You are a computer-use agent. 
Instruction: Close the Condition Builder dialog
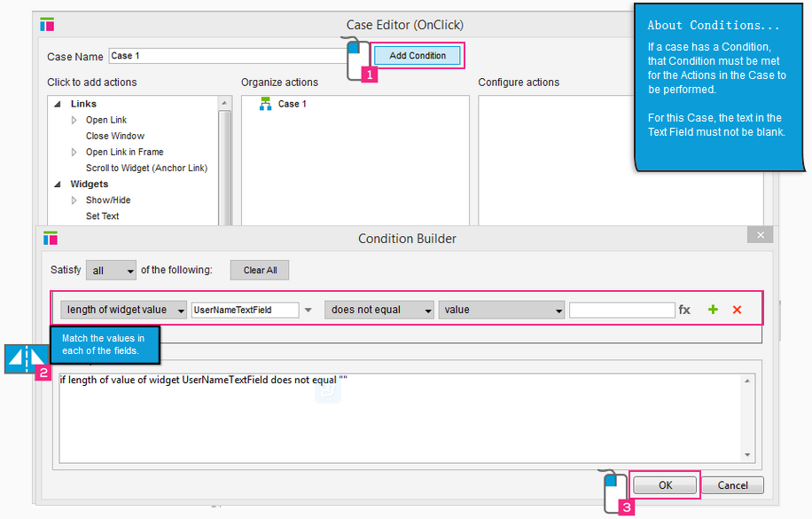click(759, 234)
